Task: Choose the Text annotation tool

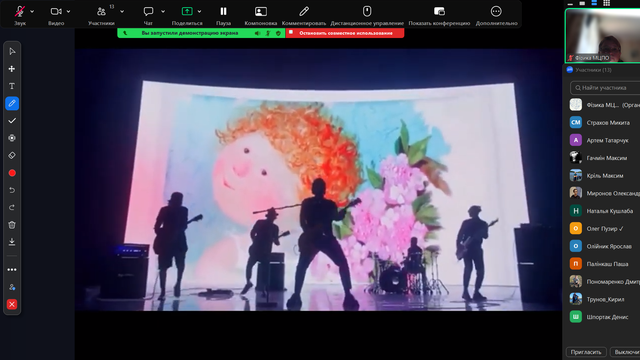Action: pyautogui.click(x=12, y=86)
